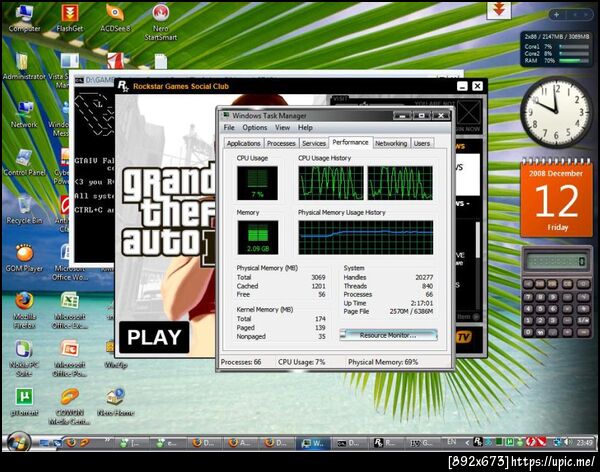Click the Firefox quick launch icon

[71, 443]
